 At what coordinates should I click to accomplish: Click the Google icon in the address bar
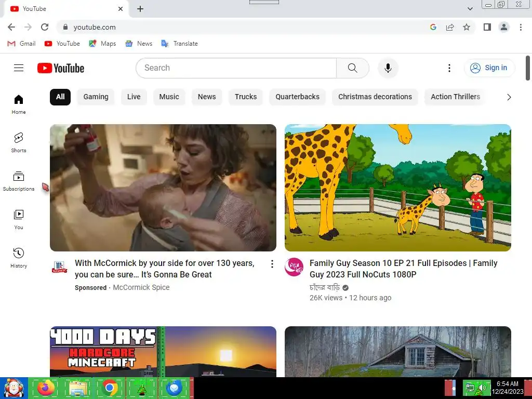point(433,27)
